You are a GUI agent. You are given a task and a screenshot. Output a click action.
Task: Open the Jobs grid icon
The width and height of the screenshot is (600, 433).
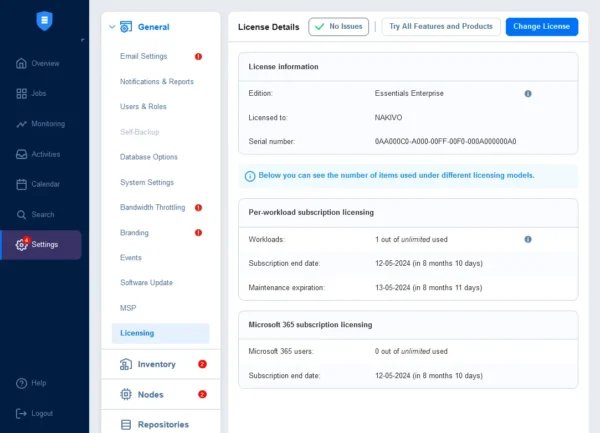(x=22, y=94)
